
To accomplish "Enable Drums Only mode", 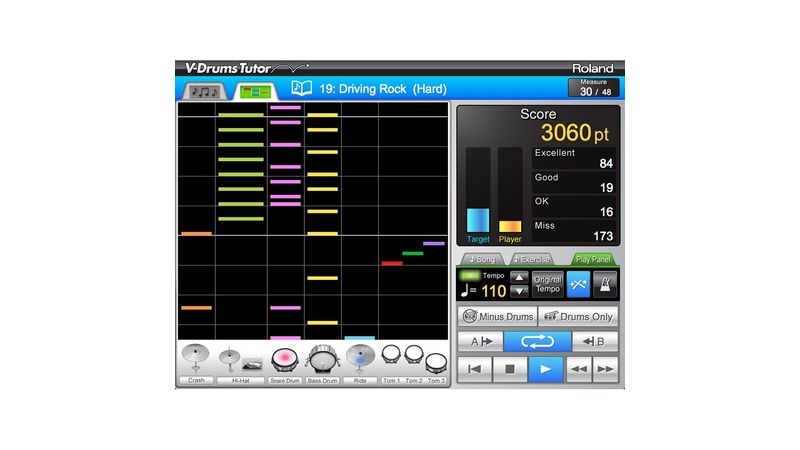I will (x=578, y=317).
